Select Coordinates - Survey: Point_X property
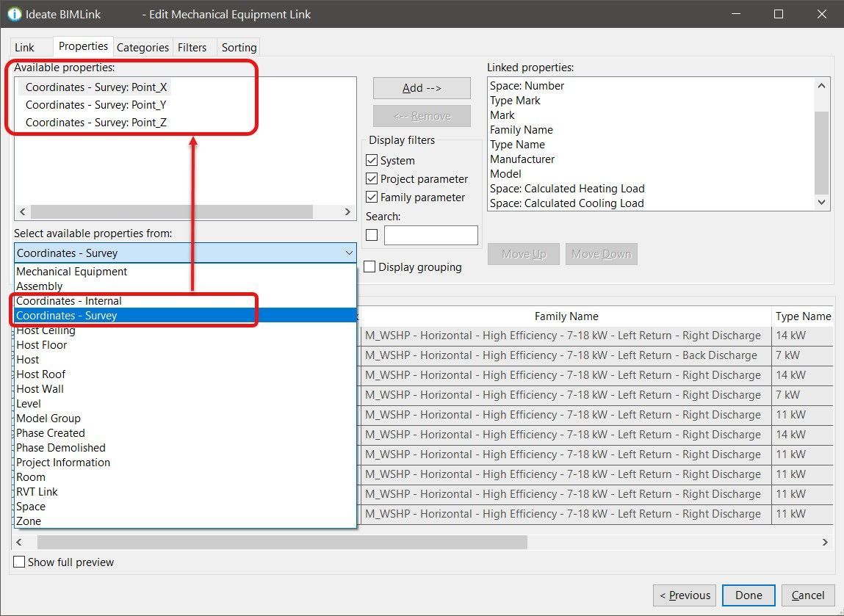The height and width of the screenshot is (616, 844). pyautogui.click(x=95, y=87)
